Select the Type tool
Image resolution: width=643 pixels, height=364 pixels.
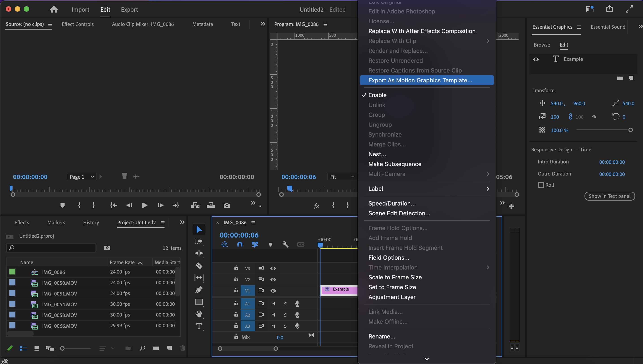point(199,326)
